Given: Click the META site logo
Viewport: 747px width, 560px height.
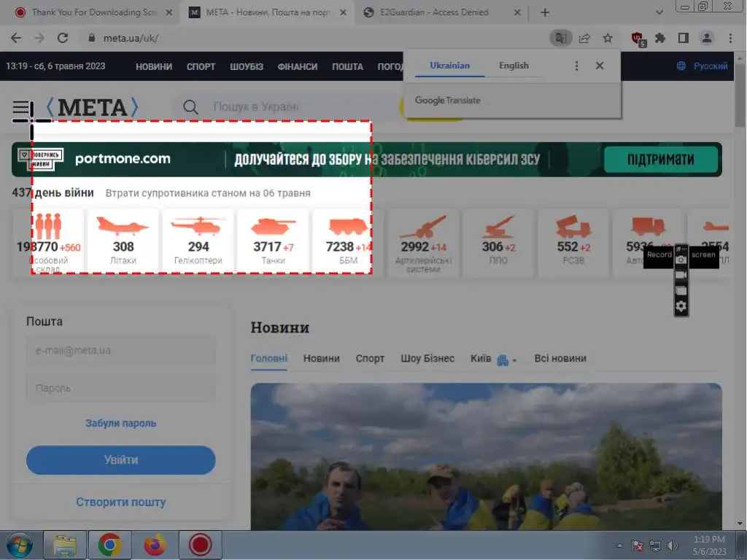Looking at the screenshot, I should pos(91,107).
